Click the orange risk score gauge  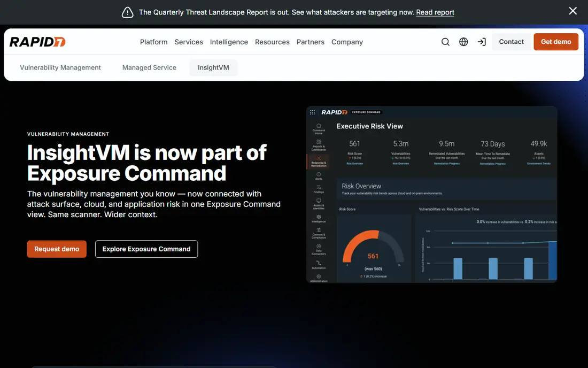[x=373, y=247]
